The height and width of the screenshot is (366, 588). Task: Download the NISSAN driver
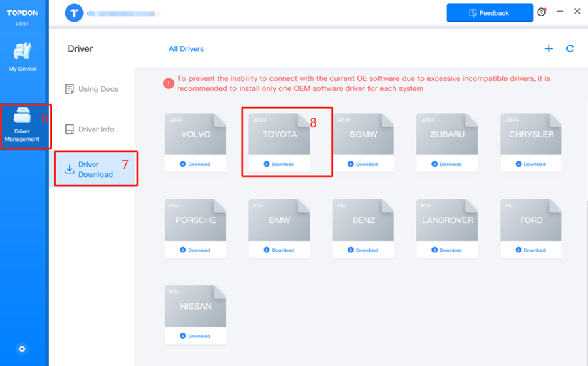click(x=195, y=335)
